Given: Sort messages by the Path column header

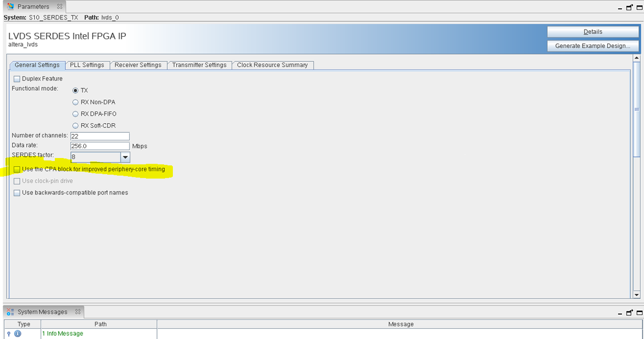Looking at the screenshot, I should pyautogui.click(x=100, y=324).
